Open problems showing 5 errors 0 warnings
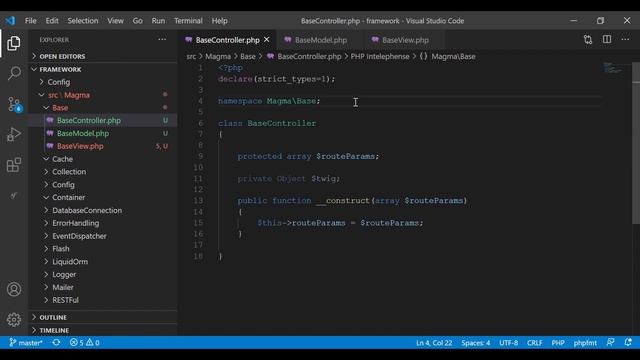640x360 pixels. tap(84, 342)
